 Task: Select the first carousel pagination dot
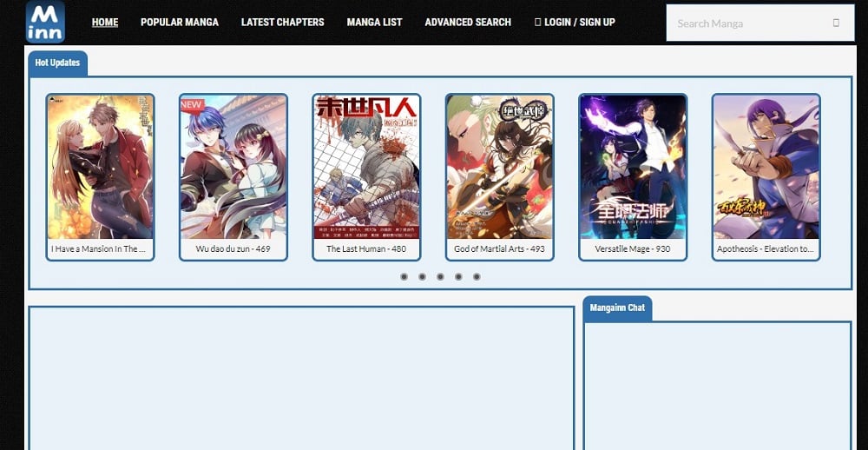pyautogui.click(x=404, y=276)
